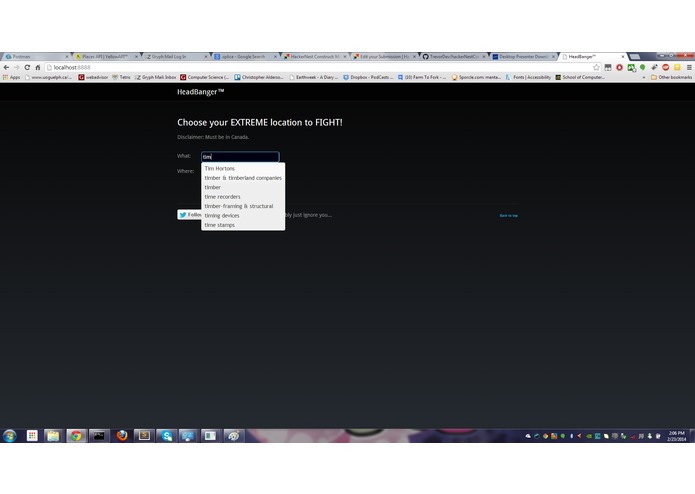This screenshot has height=494, width=695.
Task: Open the Computer Science bookmark
Action: coord(204,77)
